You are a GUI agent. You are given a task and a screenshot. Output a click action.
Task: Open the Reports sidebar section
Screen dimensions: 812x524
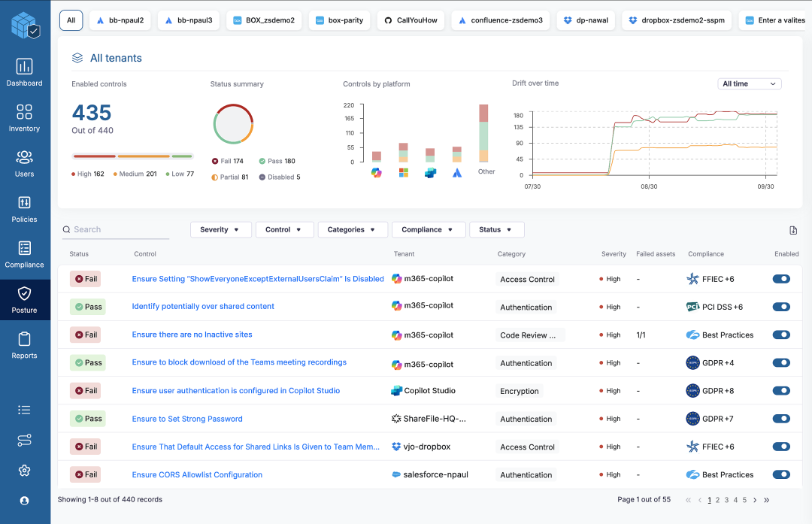24,345
